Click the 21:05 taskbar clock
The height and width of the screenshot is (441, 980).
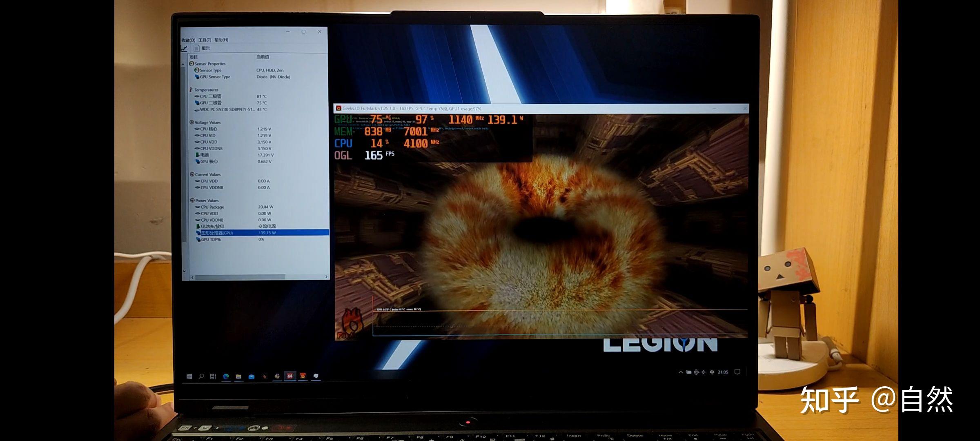(723, 372)
